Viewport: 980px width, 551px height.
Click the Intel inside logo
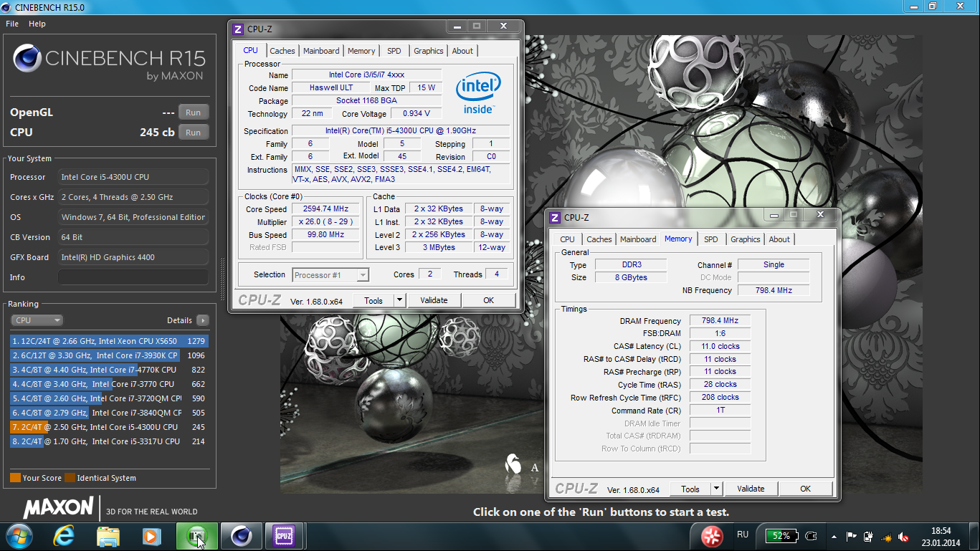[477, 92]
